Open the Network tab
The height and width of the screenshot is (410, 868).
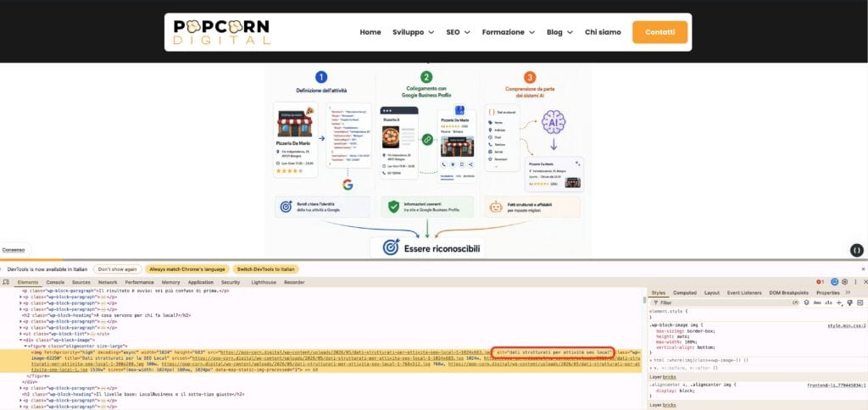click(x=108, y=282)
